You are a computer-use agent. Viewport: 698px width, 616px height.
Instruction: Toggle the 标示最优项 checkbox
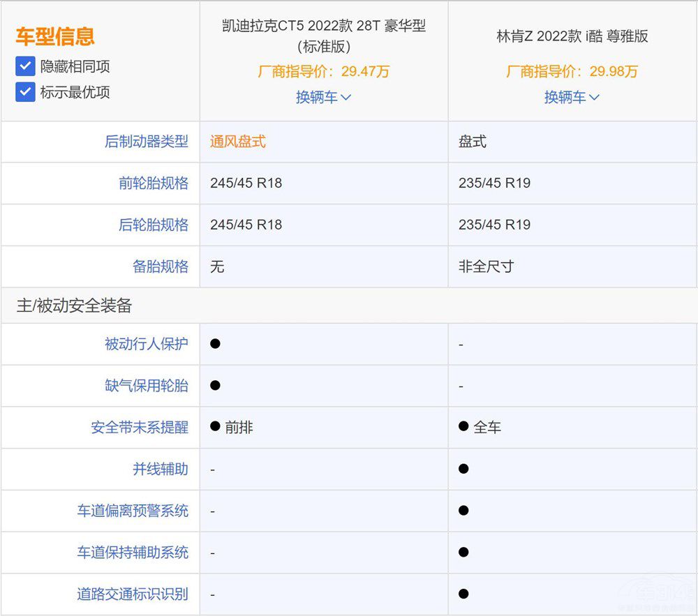(x=25, y=92)
